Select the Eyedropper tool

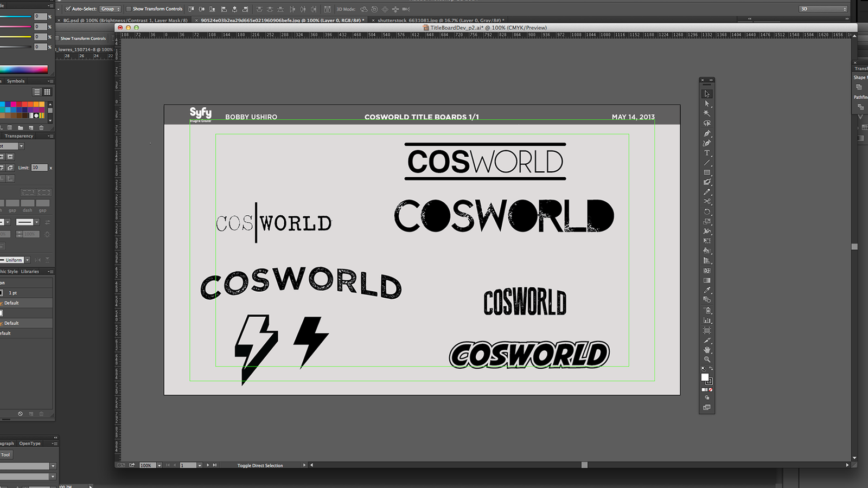pyautogui.click(x=707, y=290)
